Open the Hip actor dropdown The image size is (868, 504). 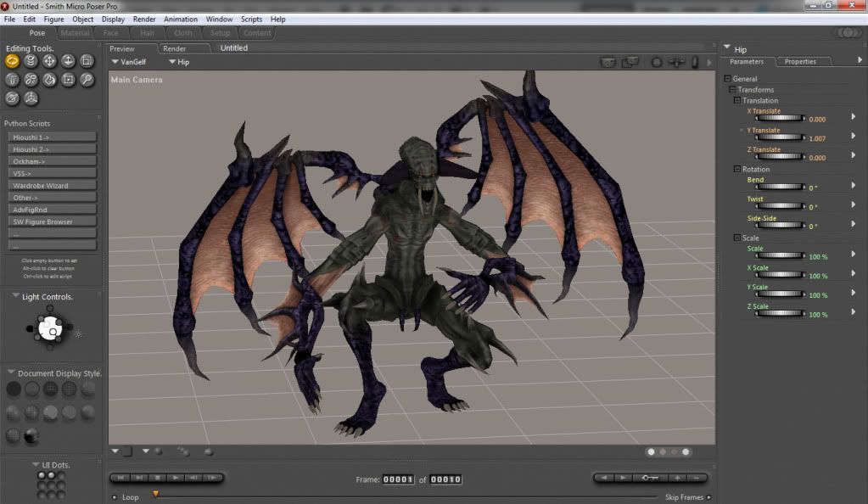coord(179,62)
